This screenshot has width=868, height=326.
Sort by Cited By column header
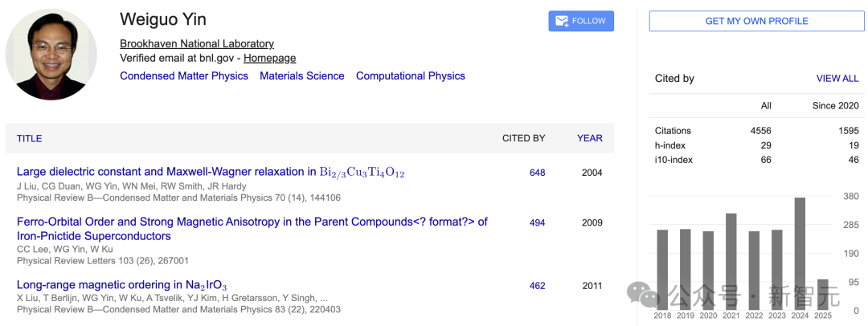523,138
